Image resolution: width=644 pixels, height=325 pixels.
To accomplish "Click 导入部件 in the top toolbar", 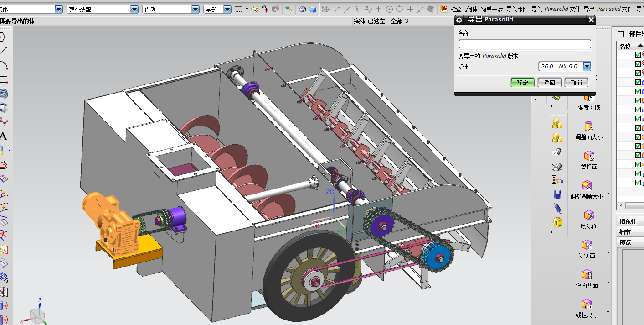I will 517,9.
